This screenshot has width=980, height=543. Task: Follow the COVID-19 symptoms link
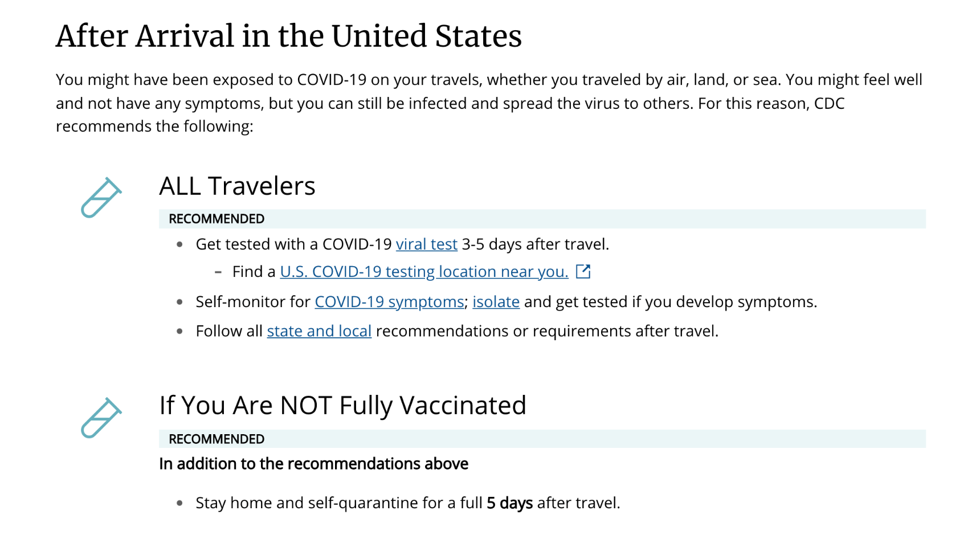[389, 301]
